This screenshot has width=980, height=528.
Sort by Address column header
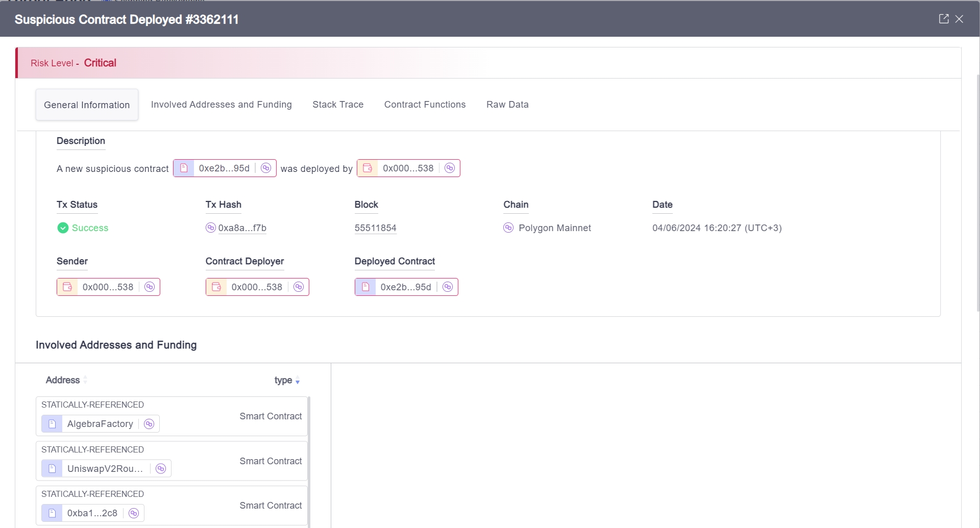[63, 380]
